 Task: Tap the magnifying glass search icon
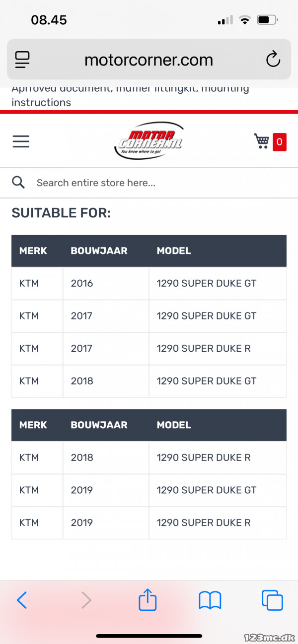(18, 183)
